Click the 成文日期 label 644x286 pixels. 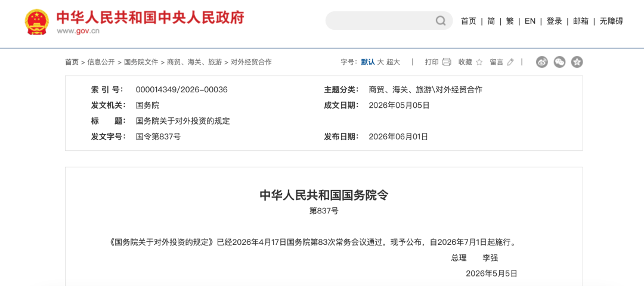click(x=341, y=105)
